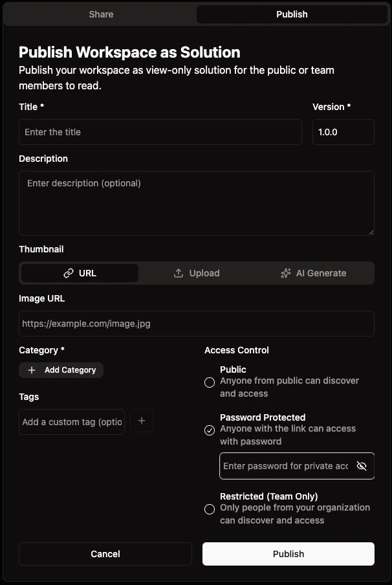This screenshot has height=585, width=392.
Task: Open the Add Category selector
Action: pyautogui.click(x=61, y=370)
